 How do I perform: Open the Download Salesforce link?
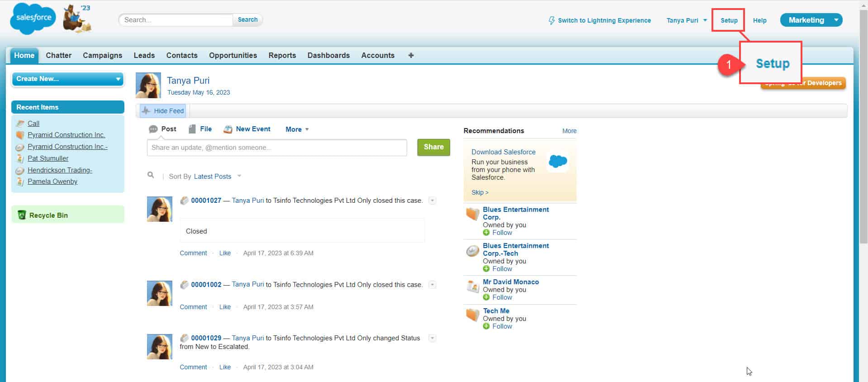pyautogui.click(x=503, y=152)
